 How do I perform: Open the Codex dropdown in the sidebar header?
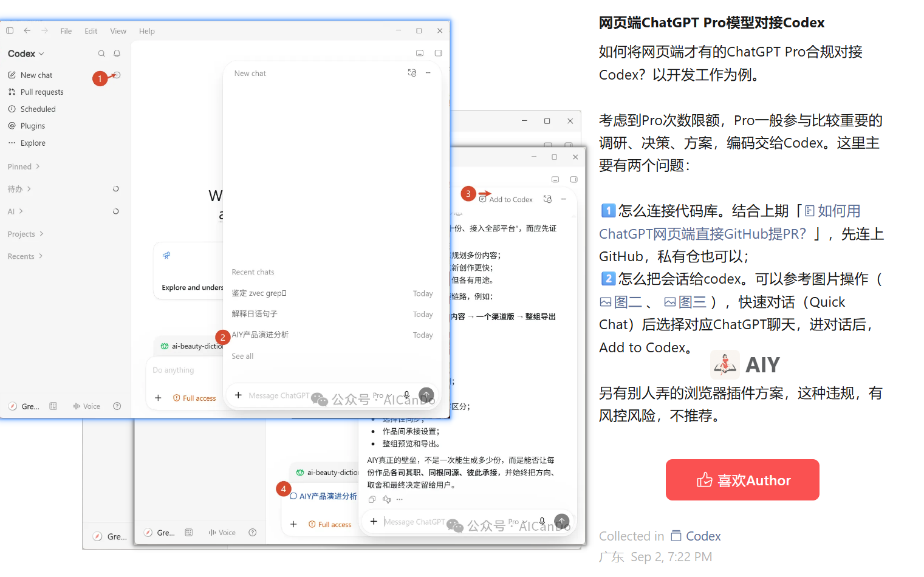[26, 53]
